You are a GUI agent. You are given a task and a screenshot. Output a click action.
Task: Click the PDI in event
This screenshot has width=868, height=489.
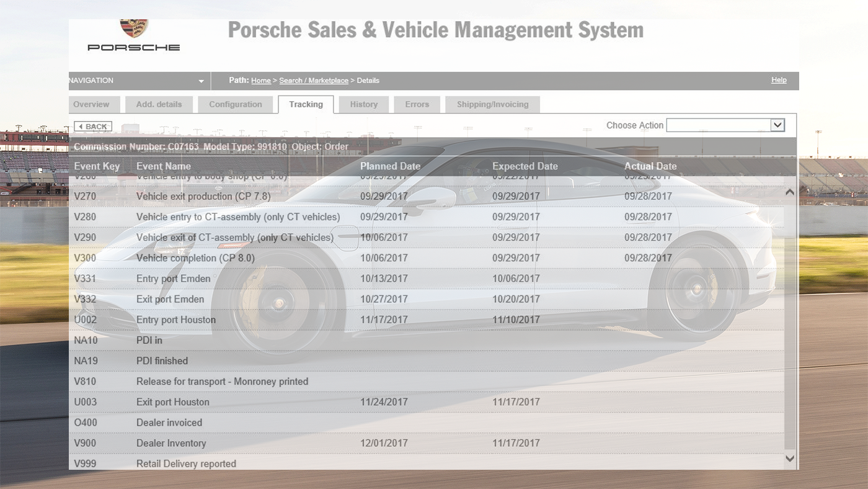pyautogui.click(x=149, y=340)
